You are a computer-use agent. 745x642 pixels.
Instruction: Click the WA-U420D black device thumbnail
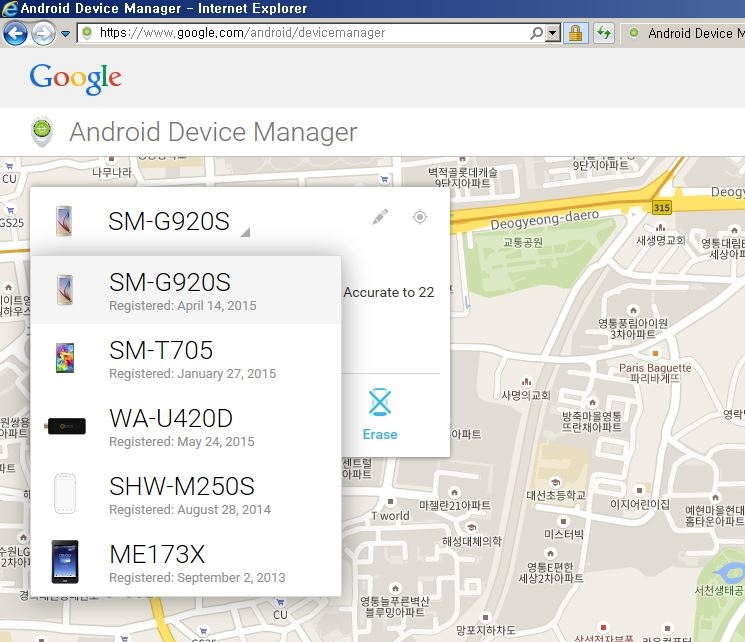[65, 426]
